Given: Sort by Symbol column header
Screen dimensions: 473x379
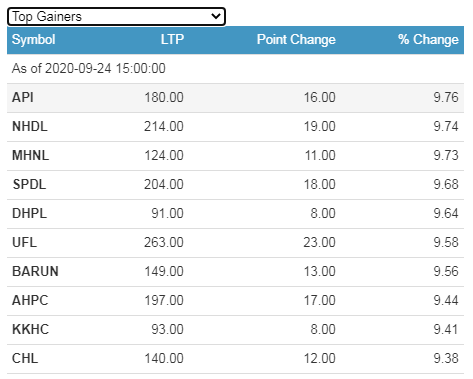Looking at the screenshot, I should point(33,40).
